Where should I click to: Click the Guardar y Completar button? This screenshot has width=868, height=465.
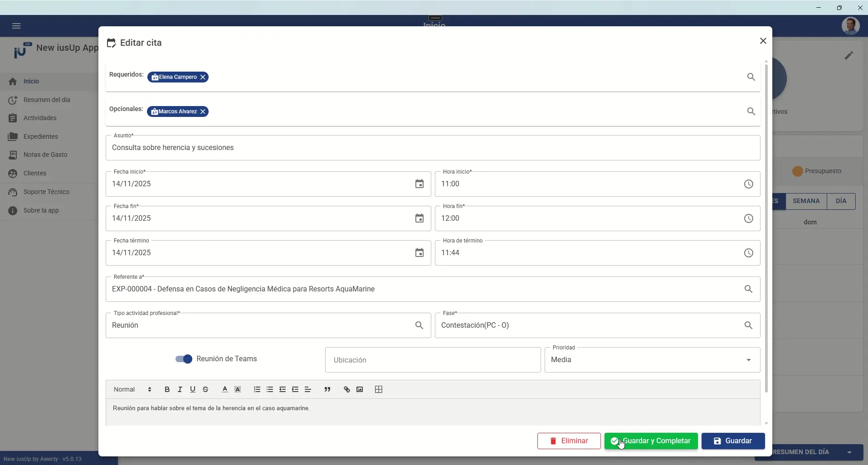[651, 441]
